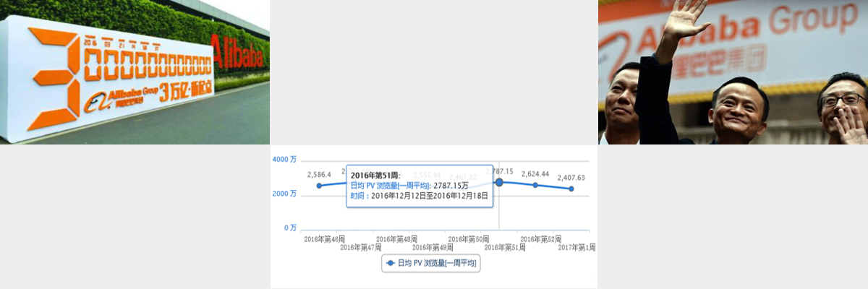Image resolution: width=868 pixels, height=289 pixels.
Task: Click the 2016年第48周 axis label
Action: click(x=396, y=239)
